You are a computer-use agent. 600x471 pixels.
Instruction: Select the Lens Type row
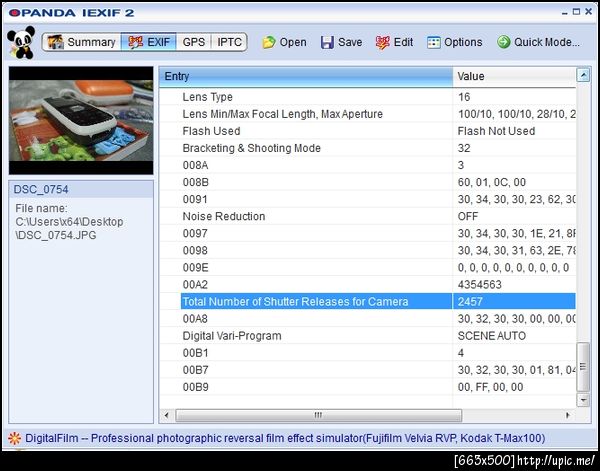tap(367, 97)
